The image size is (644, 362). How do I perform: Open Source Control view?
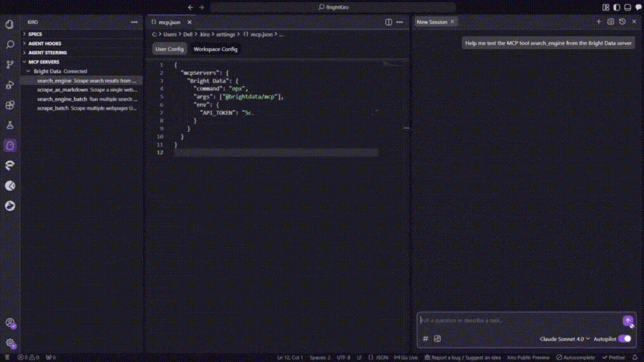click(10, 65)
